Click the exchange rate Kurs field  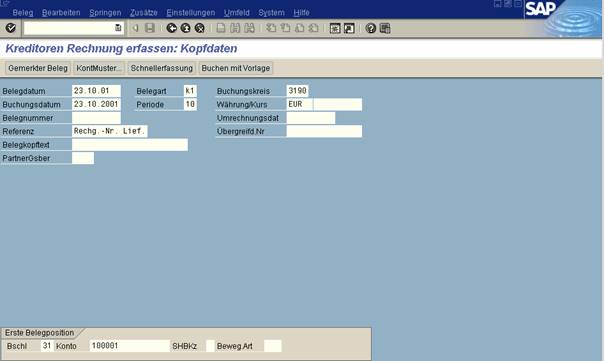pos(337,104)
